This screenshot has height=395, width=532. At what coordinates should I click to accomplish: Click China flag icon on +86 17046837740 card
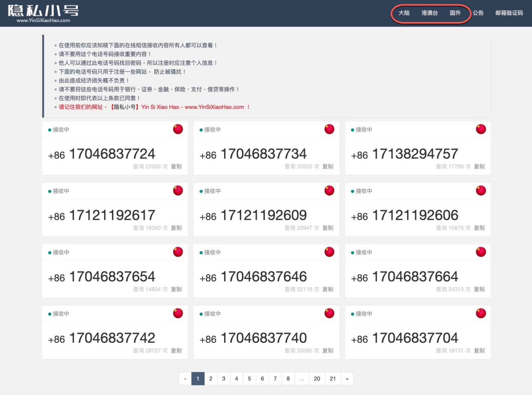[329, 313]
